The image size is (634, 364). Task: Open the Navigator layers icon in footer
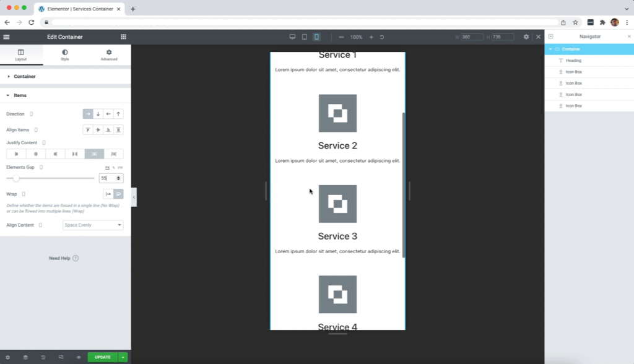[25, 357]
